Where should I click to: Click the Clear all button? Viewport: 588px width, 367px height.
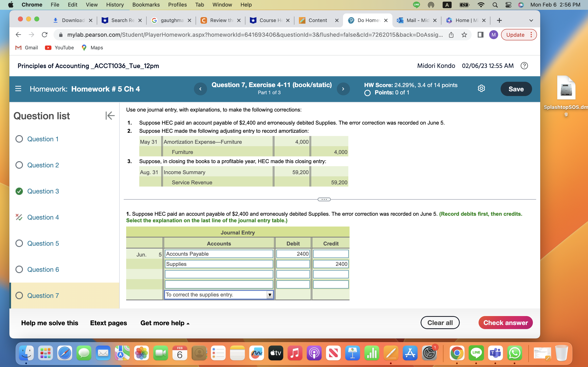(440, 322)
